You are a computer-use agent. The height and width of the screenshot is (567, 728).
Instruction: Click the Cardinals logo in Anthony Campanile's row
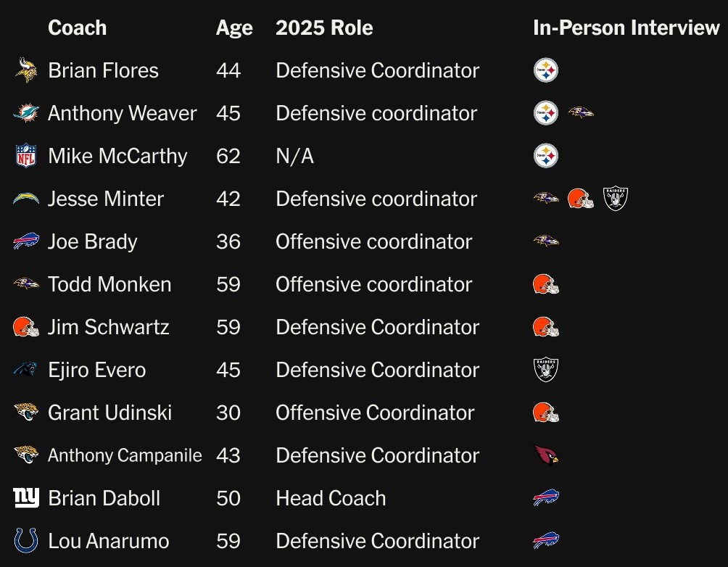point(546,455)
